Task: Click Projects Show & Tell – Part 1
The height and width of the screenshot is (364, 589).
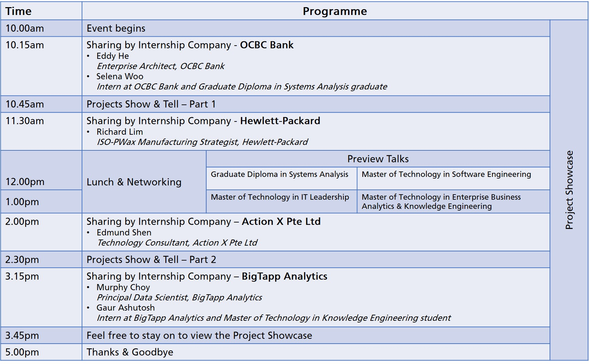Action: click(x=151, y=104)
